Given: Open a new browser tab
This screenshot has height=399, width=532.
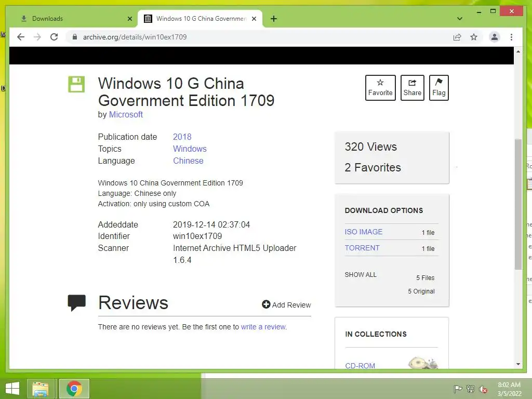Looking at the screenshot, I should tap(274, 19).
